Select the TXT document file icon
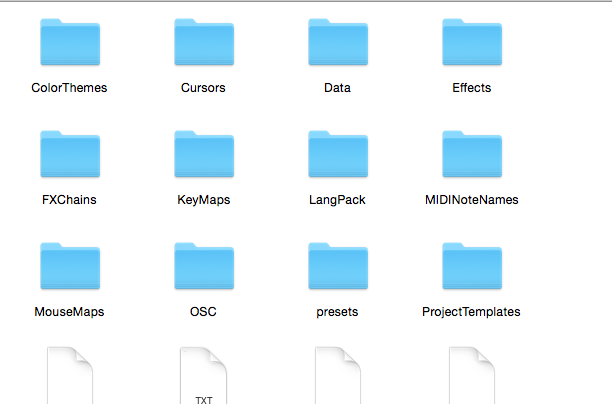Screen dimensions: 612x404 pyautogui.click(x=204, y=376)
